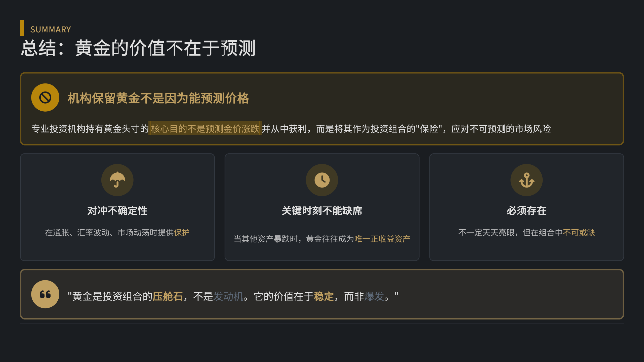Select the 必须存在 card heading
The height and width of the screenshot is (362, 644).
click(526, 211)
